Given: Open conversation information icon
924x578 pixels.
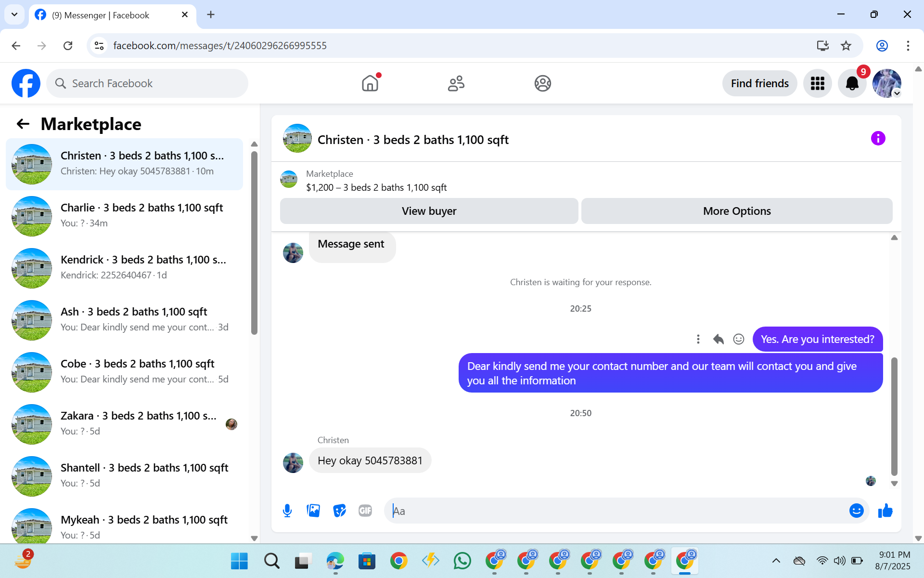Looking at the screenshot, I should [x=878, y=139].
